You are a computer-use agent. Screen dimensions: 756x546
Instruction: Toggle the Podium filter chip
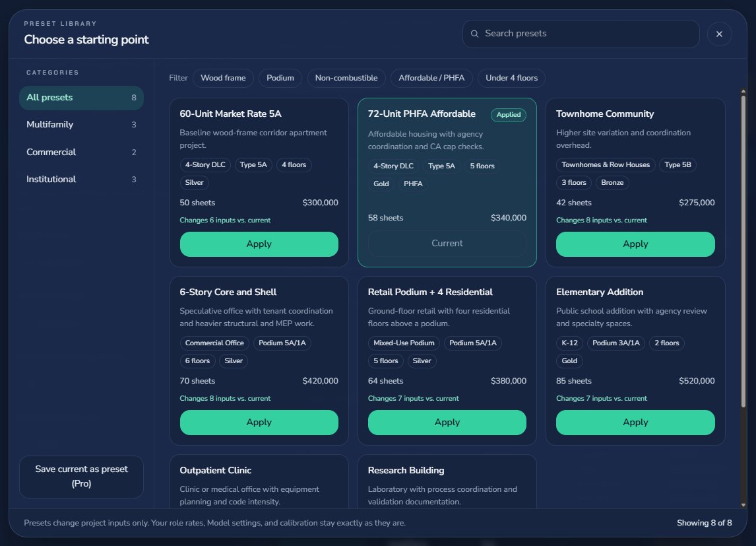[x=280, y=78]
